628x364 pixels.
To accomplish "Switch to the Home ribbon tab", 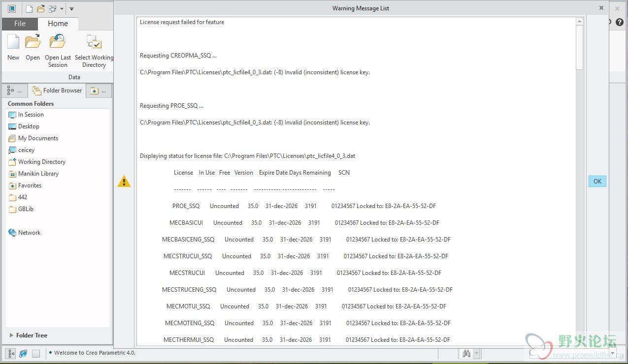I will [58, 24].
